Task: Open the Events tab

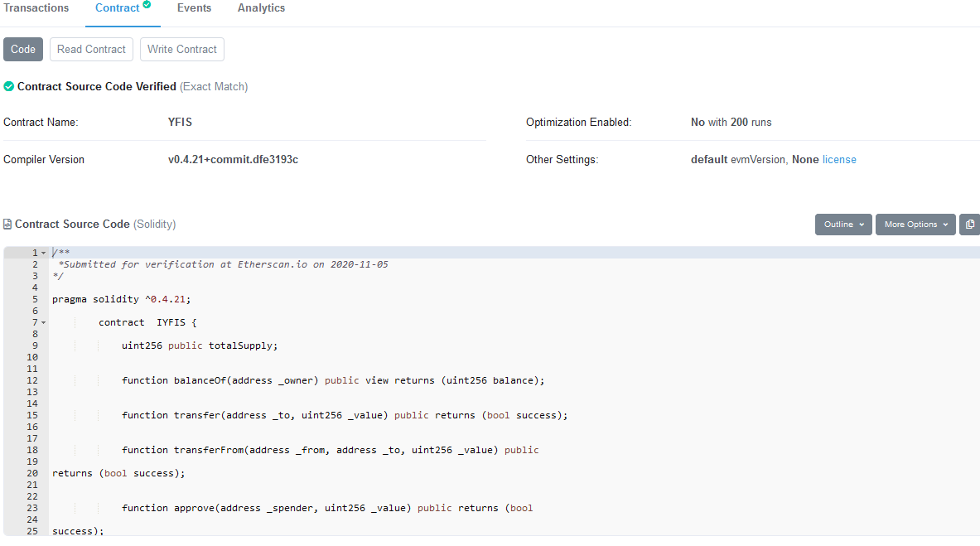Action: click(x=194, y=8)
